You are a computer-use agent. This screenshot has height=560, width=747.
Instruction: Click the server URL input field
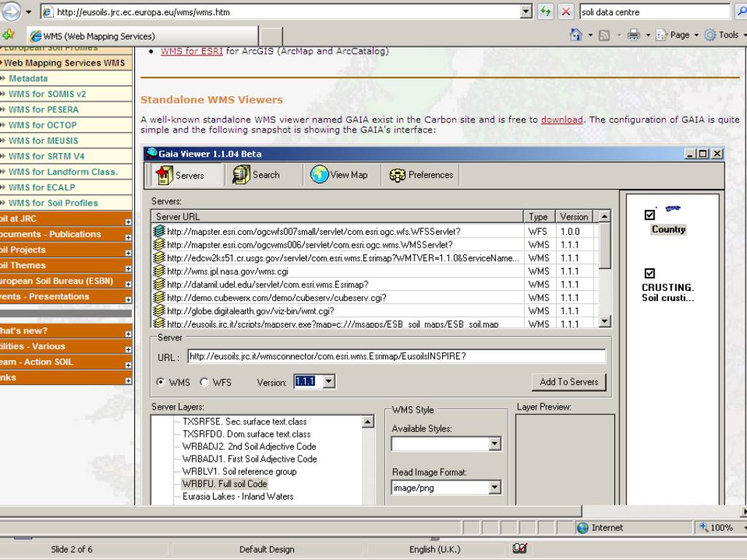coord(395,356)
